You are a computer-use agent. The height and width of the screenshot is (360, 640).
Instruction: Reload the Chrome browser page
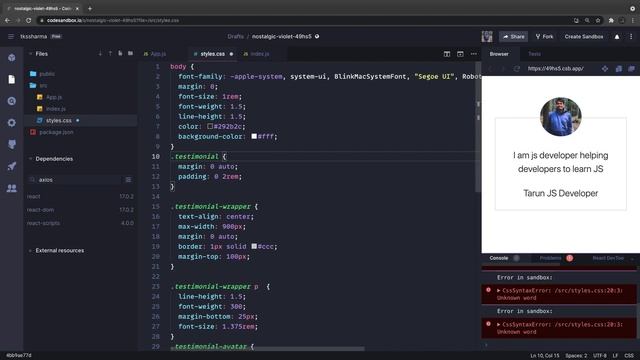pyautogui.click(x=28, y=20)
